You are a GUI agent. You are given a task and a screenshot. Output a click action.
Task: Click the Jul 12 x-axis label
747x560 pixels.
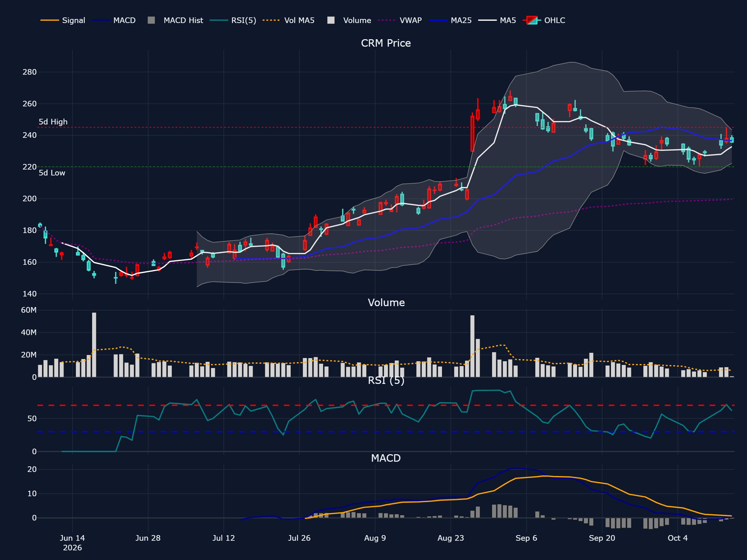[223, 538]
